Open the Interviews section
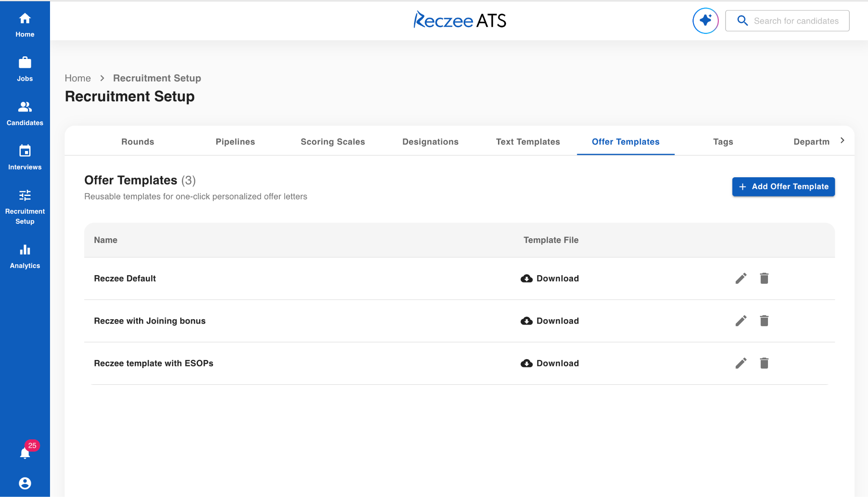The image size is (868, 497). 25,158
